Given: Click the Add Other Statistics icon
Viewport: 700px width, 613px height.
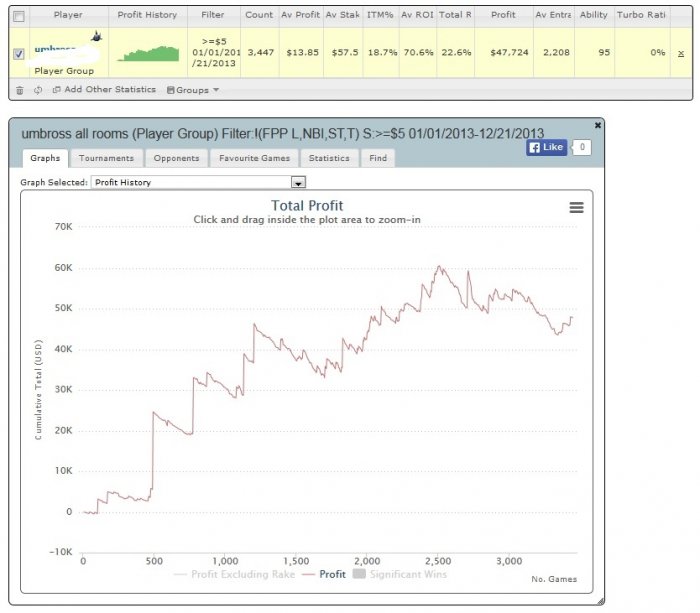Looking at the screenshot, I should pos(57,90).
